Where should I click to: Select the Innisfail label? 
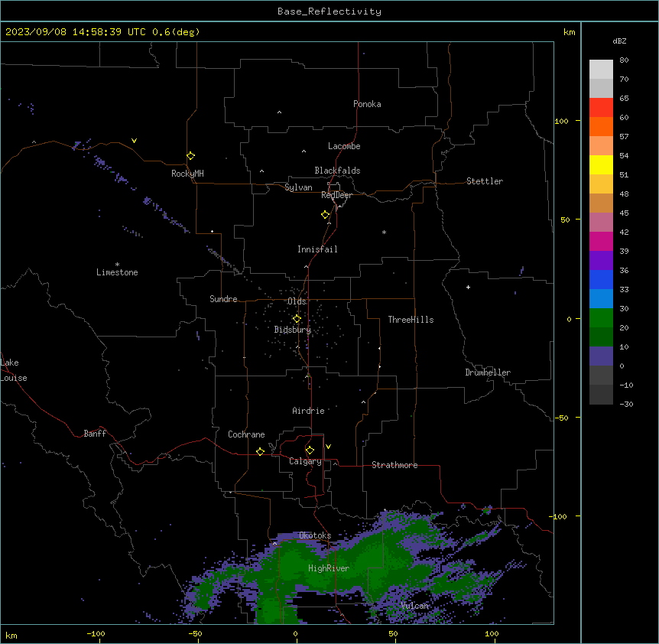point(317,249)
